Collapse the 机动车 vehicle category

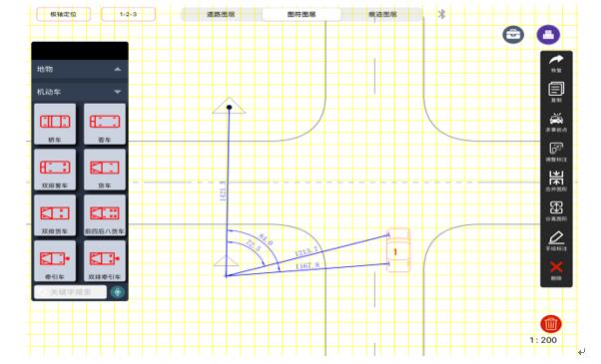point(80,92)
